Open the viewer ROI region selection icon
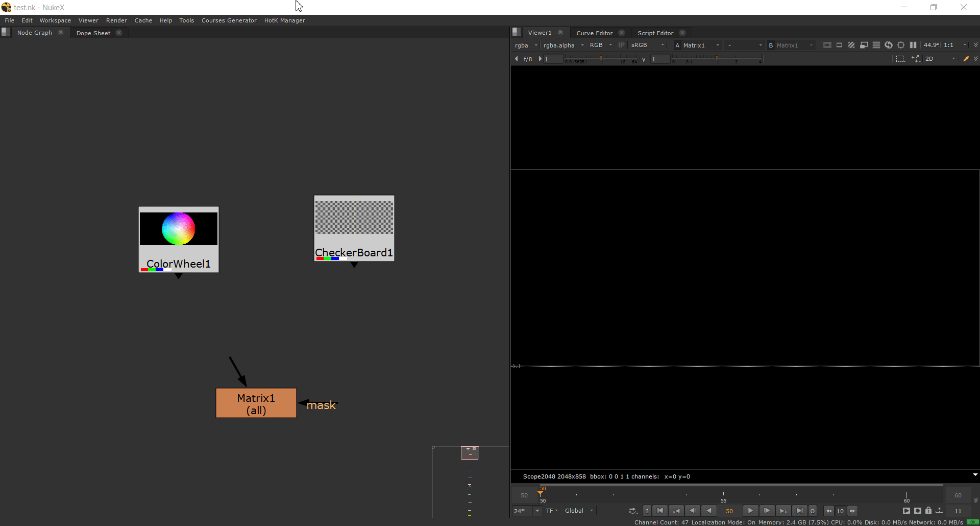The image size is (980, 526). click(900, 59)
